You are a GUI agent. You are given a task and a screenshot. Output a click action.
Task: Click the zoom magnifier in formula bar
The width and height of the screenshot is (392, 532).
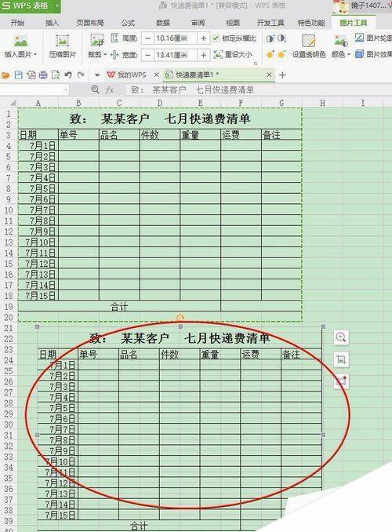(x=96, y=89)
